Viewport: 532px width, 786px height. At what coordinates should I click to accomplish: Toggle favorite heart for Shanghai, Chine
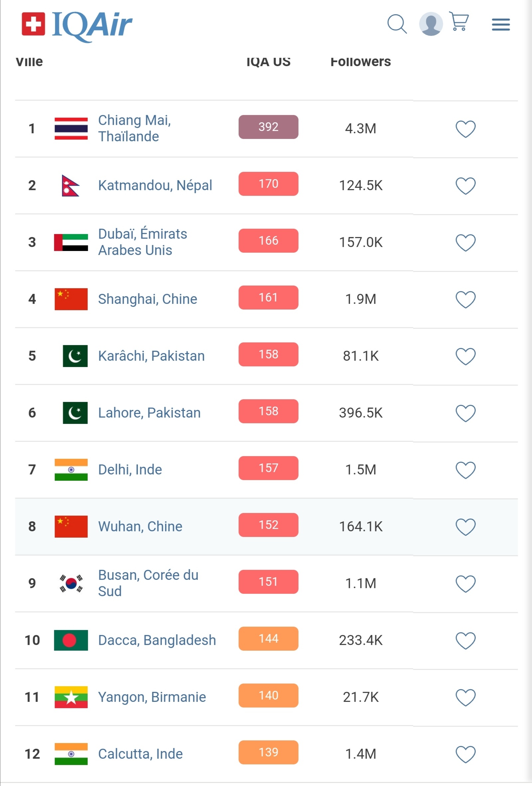click(465, 299)
